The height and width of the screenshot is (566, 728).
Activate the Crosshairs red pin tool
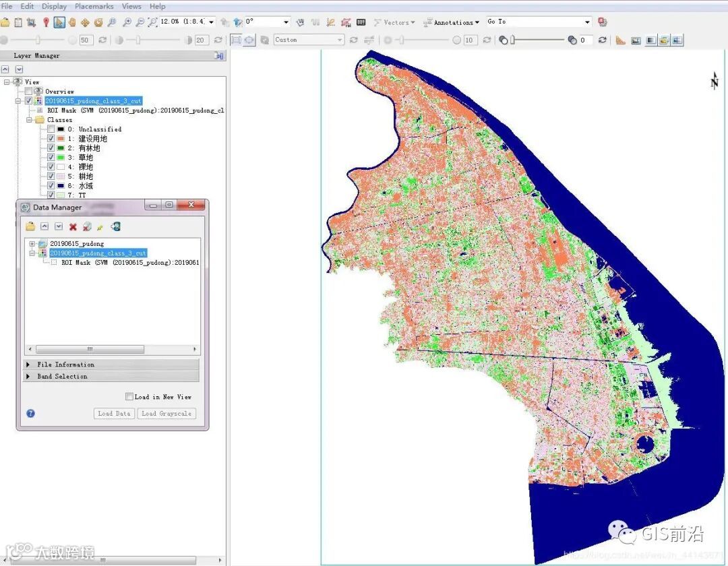pyautogui.click(x=46, y=22)
